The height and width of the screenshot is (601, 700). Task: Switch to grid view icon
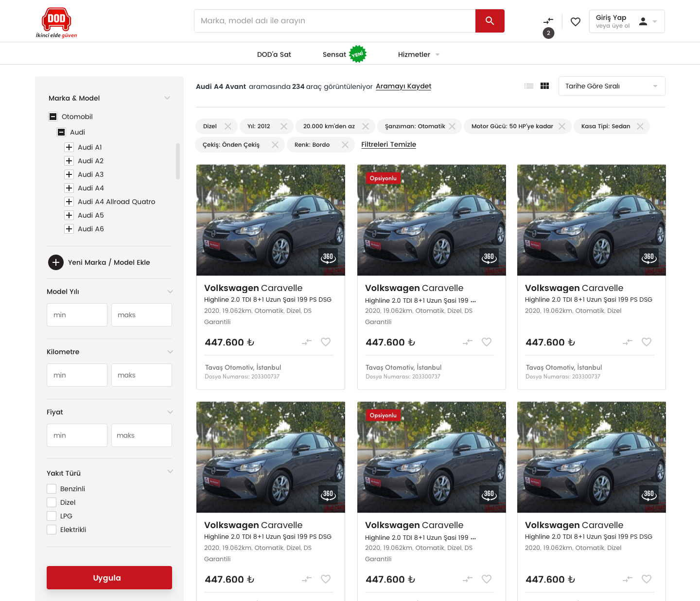545,86
